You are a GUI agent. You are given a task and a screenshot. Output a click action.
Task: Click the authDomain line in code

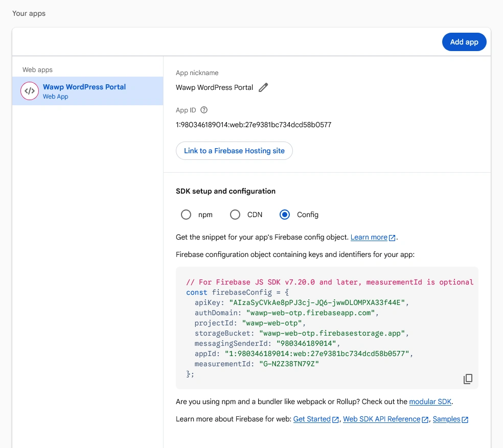click(x=286, y=313)
